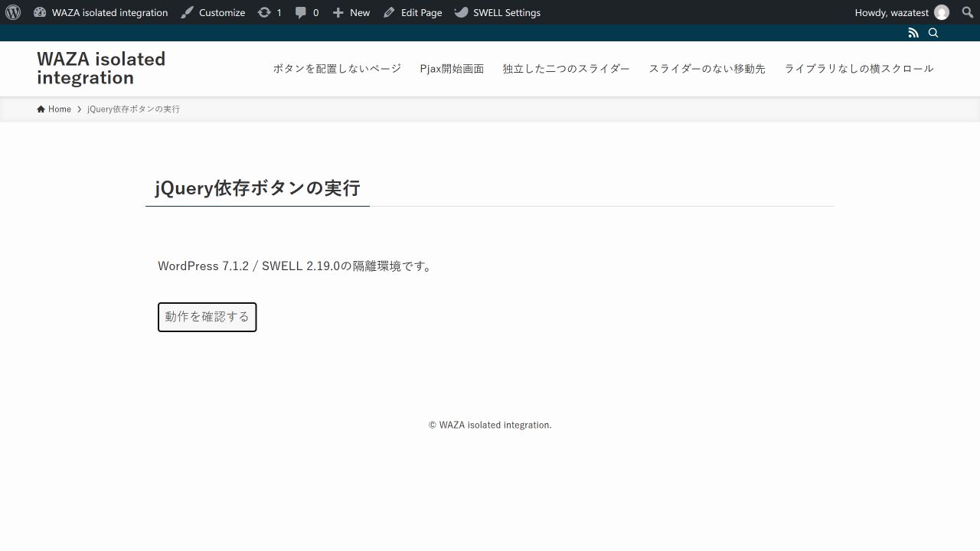Go to ライブラリなしの横スクロール
This screenshot has width=980, height=551.
click(x=859, y=69)
